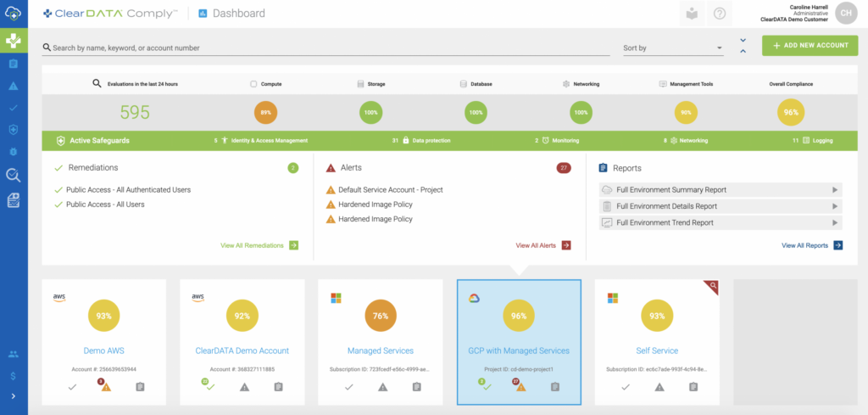The image size is (868, 415).
Task: Open the CH user avatar
Action: (x=847, y=14)
